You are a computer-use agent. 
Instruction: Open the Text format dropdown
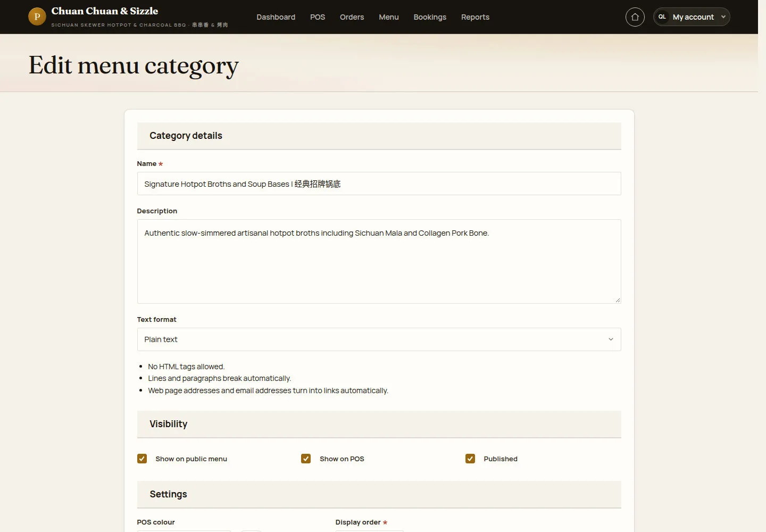coord(379,339)
